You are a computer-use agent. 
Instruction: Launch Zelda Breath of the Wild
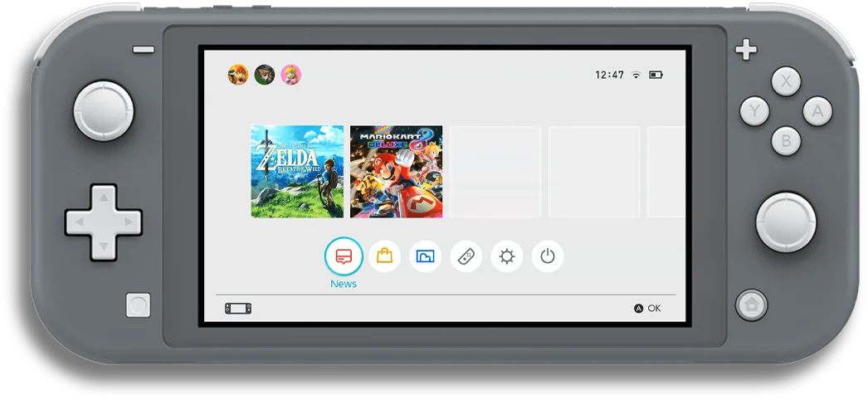click(297, 172)
